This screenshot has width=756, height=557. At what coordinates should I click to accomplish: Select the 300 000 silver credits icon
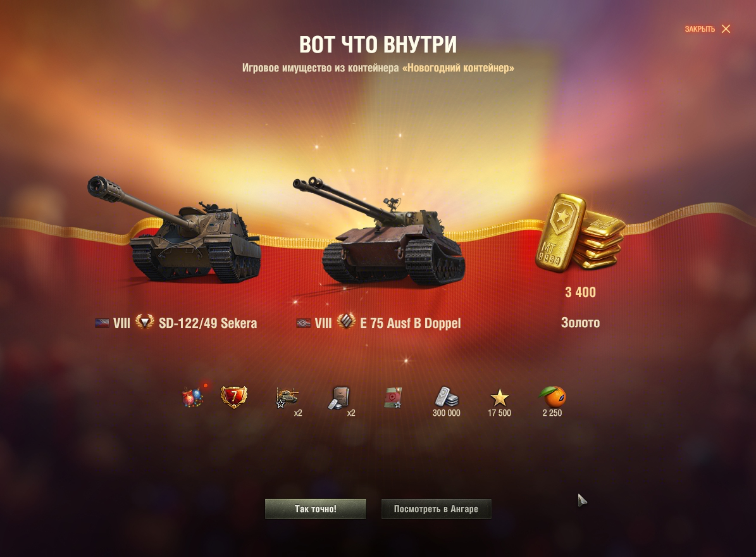446,397
